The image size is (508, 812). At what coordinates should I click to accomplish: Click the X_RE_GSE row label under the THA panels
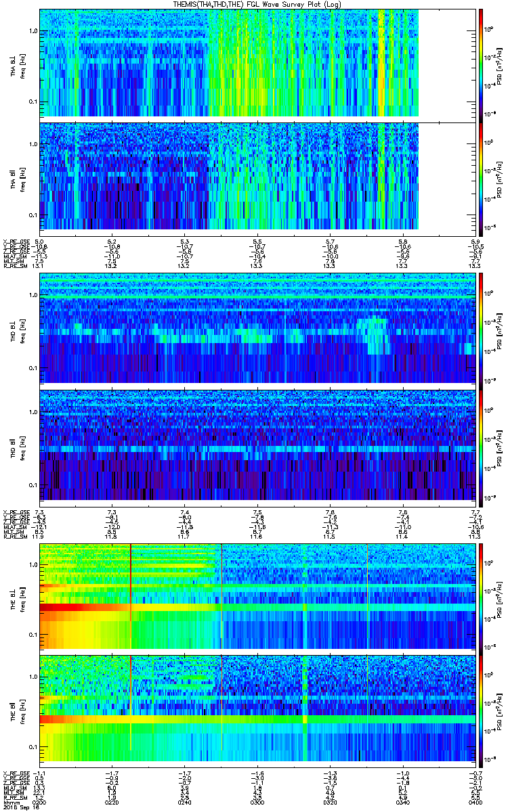pos(16,242)
